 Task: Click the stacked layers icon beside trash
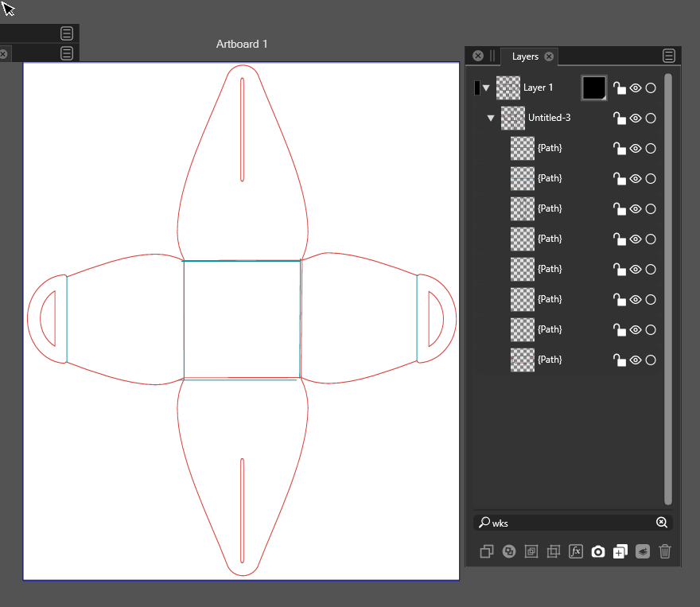click(x=643, y=551)
